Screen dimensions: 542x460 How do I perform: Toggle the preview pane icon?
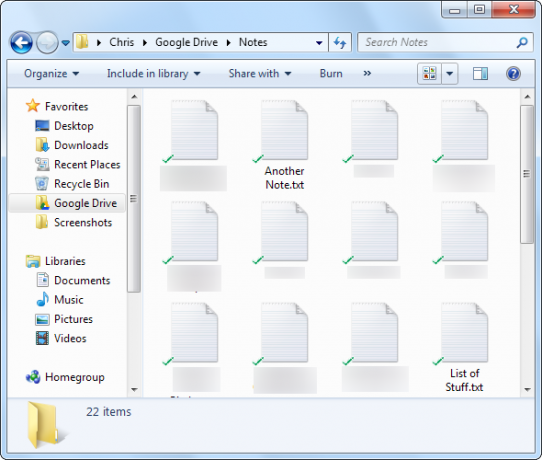click(x=480, y=74)
